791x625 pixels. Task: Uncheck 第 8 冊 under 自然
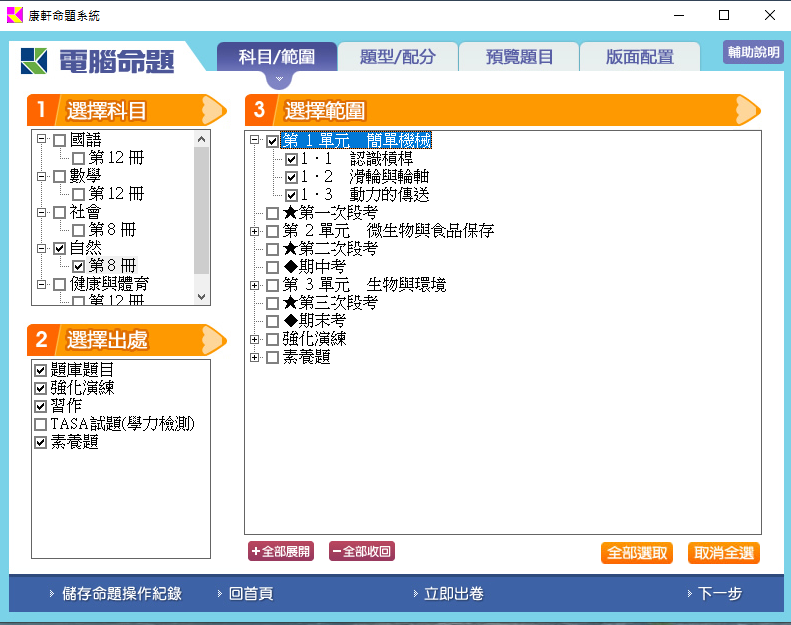pyautogui.click(x=78, y=266)
